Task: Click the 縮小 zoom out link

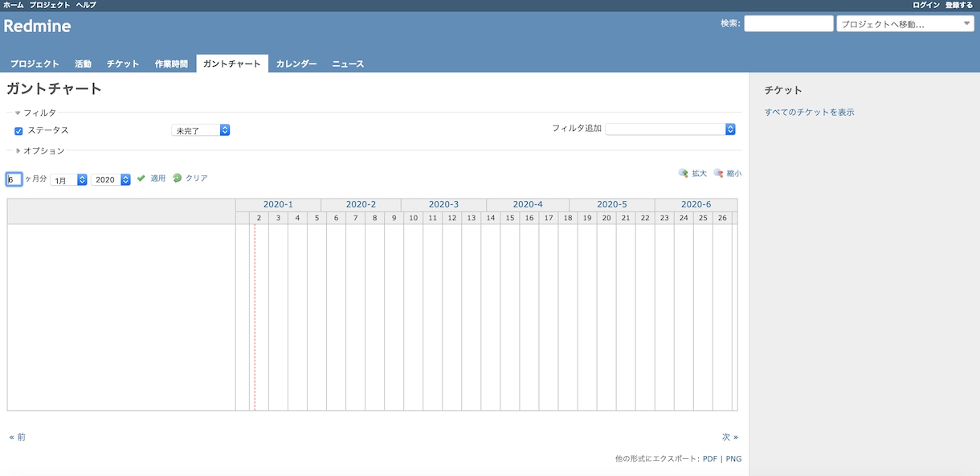Action: 734,174
